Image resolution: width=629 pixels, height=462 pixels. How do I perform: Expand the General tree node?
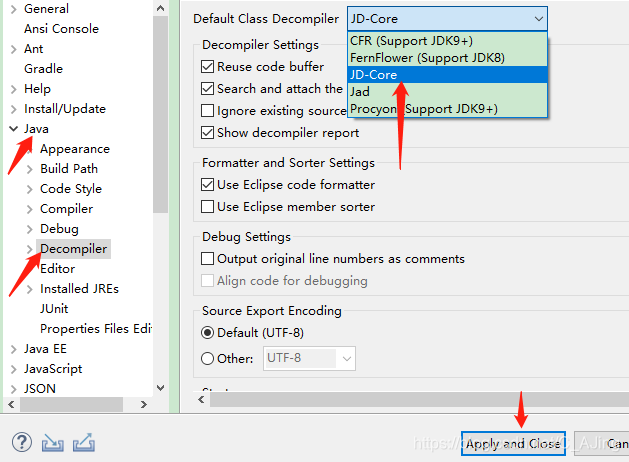[14, 9]
